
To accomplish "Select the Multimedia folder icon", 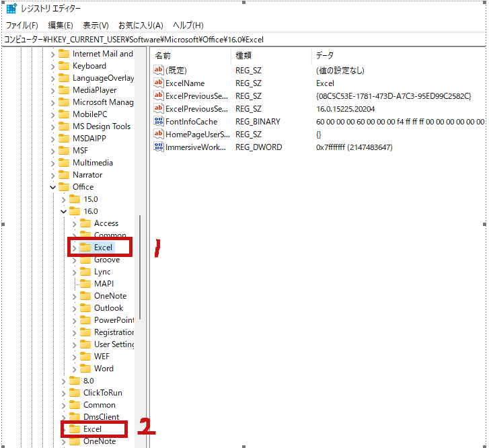I will pyautogui.click(x=64, y=163).
